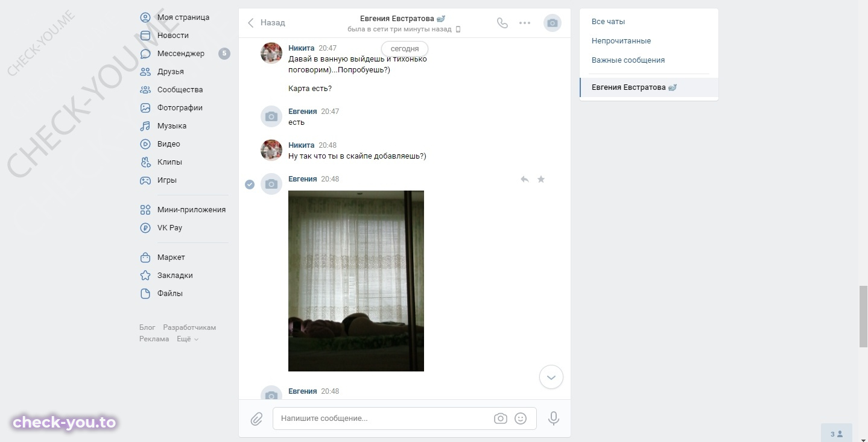Image resolution: width=868 pixels, height=442 pixels.
Task: Click camera icon in message field
Action: pos(500,418)
